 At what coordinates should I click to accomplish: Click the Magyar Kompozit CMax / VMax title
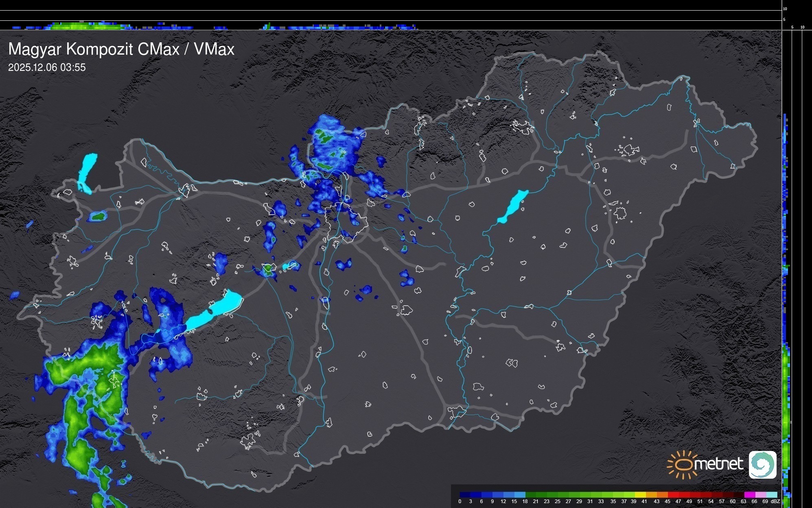[x=121, y=49]
